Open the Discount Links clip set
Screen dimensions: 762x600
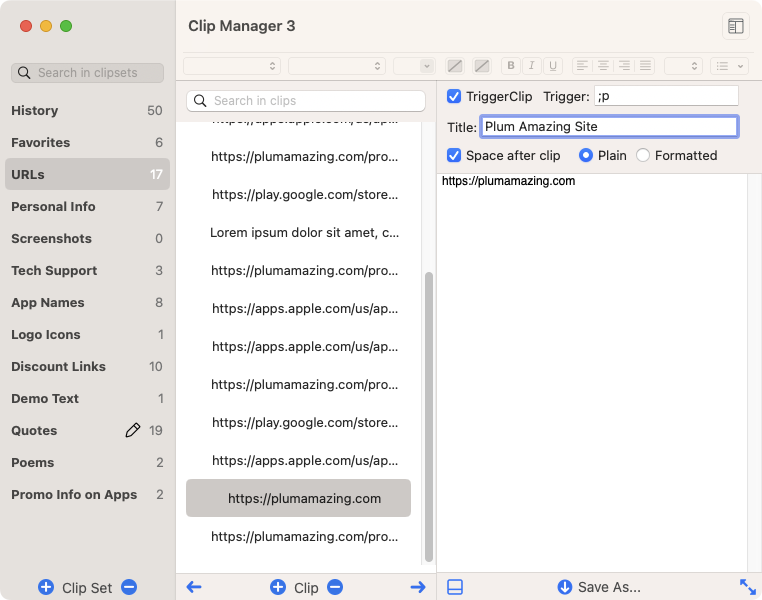coord(87,366)
